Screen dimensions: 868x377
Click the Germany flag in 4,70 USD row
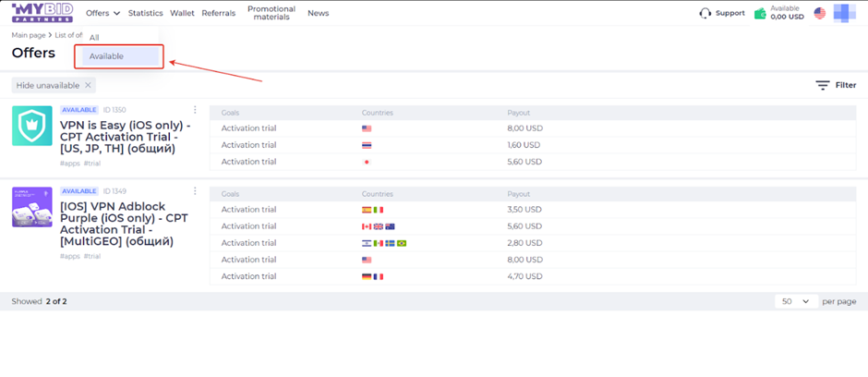point(367,276)
